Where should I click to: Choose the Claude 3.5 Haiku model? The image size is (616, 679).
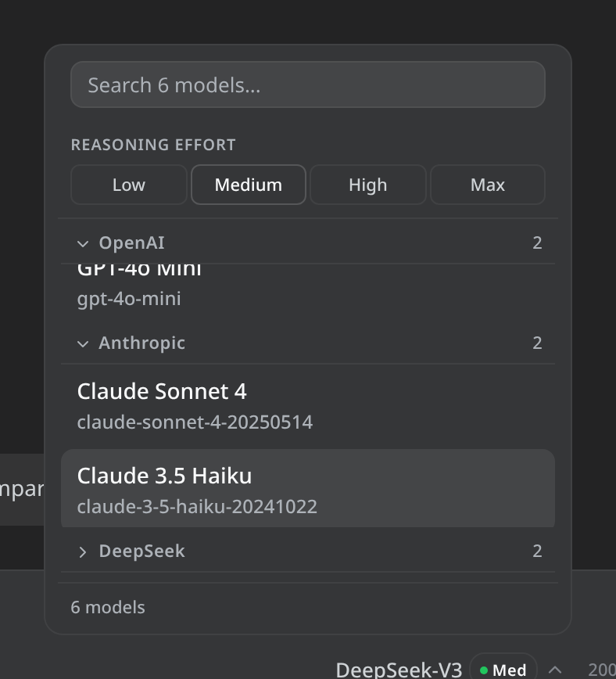click(308, 488)
